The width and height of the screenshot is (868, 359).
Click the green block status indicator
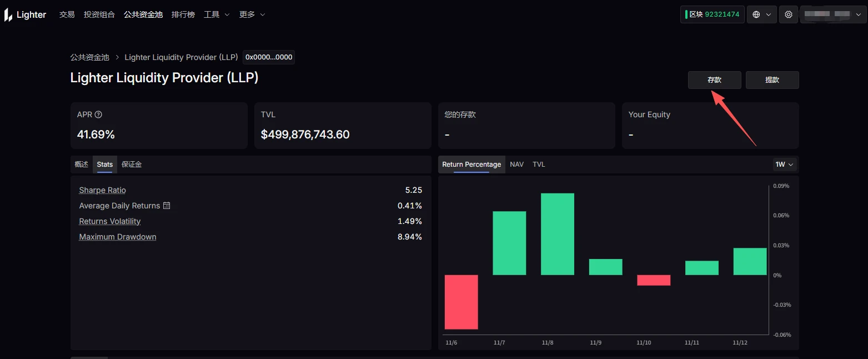686,14
